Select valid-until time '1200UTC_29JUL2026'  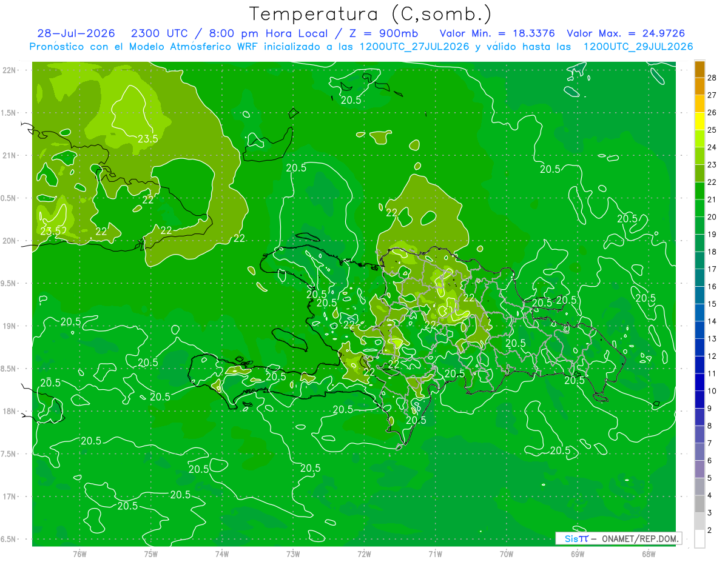(x=638, y=47)
